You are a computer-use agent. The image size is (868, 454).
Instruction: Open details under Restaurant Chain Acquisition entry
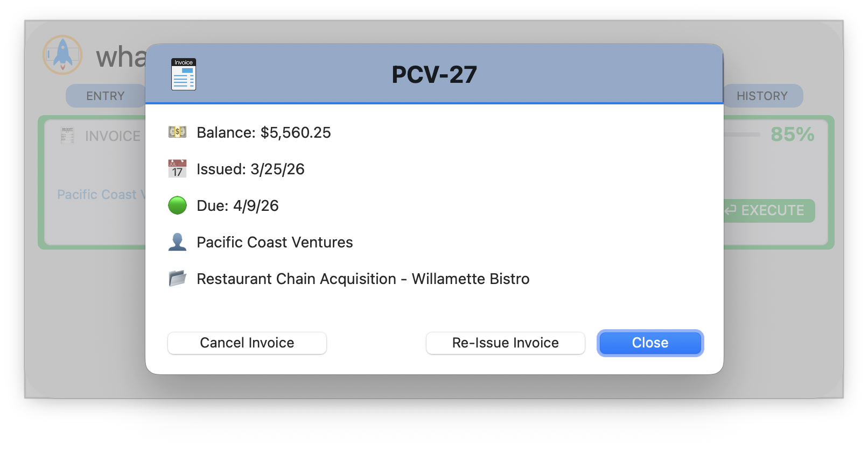point(362,279)
